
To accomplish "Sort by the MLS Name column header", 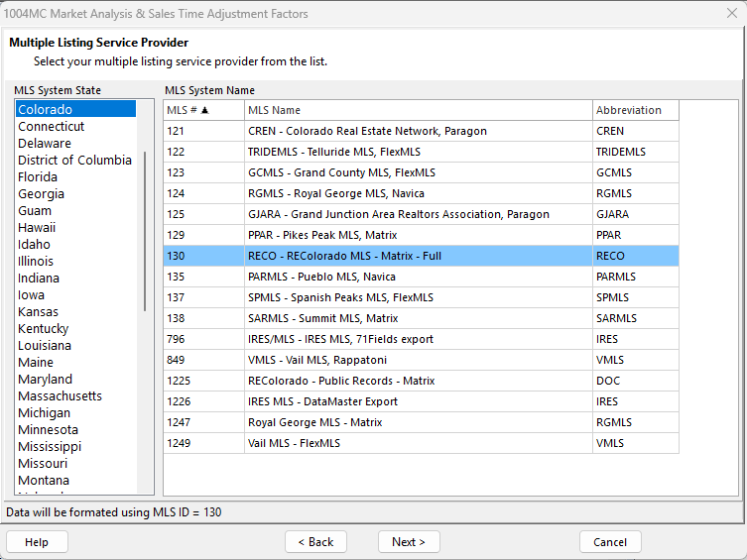I will point(419,110).
